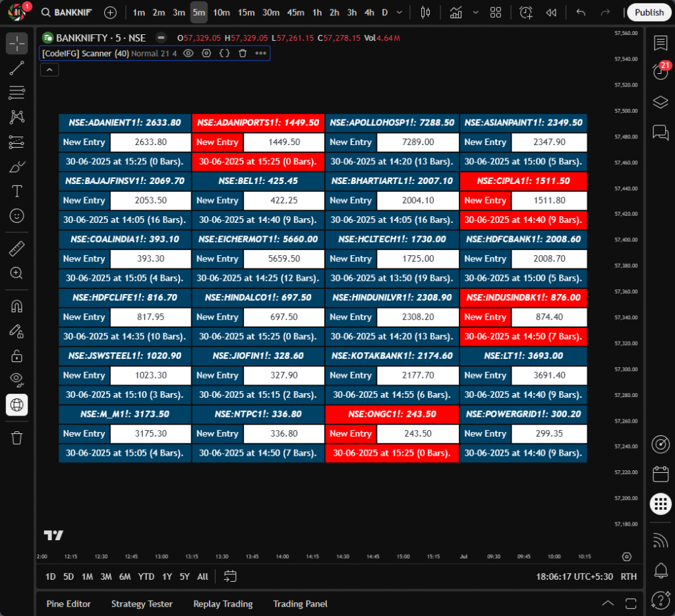Image resolution: width=675 pixels, height=616 pixels.
Task: Expand the collapsed chart pane arrow
Action: pos(49,69)
